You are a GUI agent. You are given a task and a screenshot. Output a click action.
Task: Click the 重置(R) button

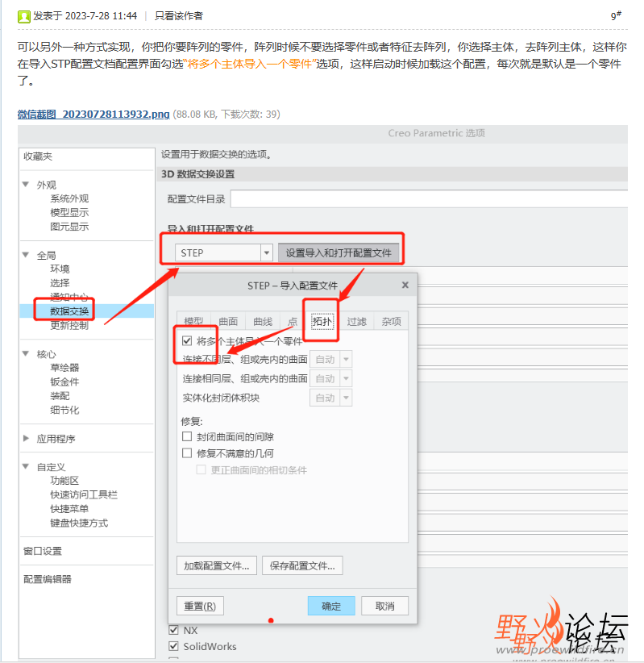[x=200, y=606]
